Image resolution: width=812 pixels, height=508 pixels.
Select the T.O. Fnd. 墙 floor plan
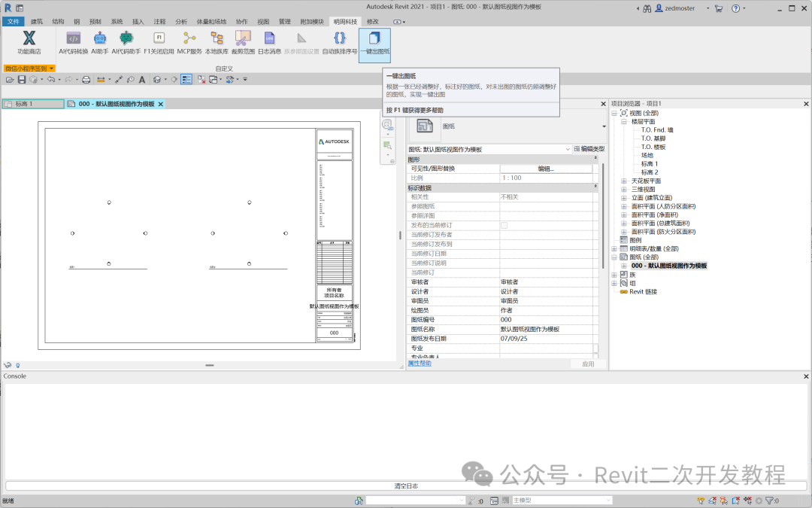tap(657, 130)
